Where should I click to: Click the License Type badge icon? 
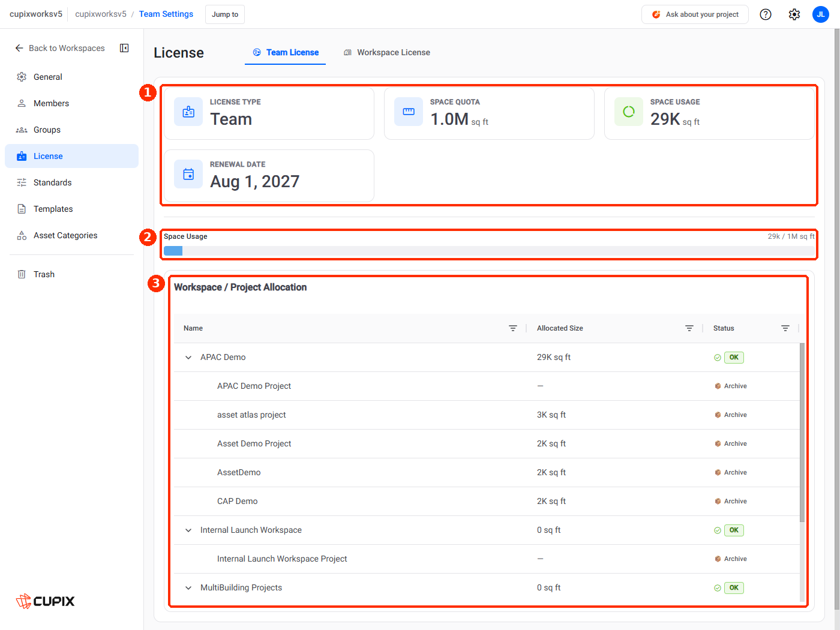[188, 112]
